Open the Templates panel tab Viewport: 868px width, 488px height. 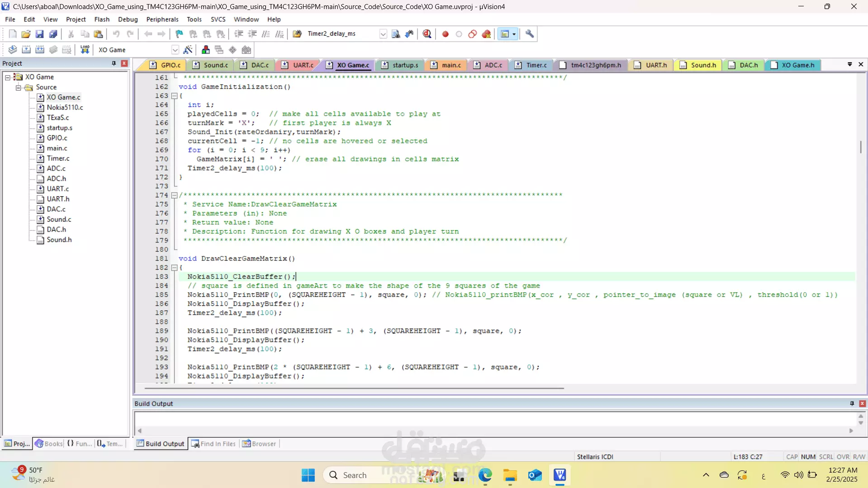click(110, 444)
